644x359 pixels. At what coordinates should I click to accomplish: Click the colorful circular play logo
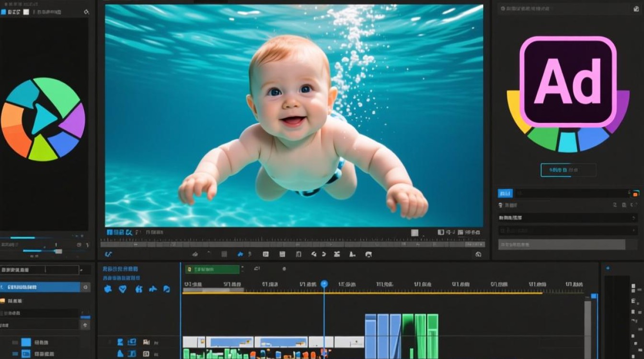[x=43, y=119]
